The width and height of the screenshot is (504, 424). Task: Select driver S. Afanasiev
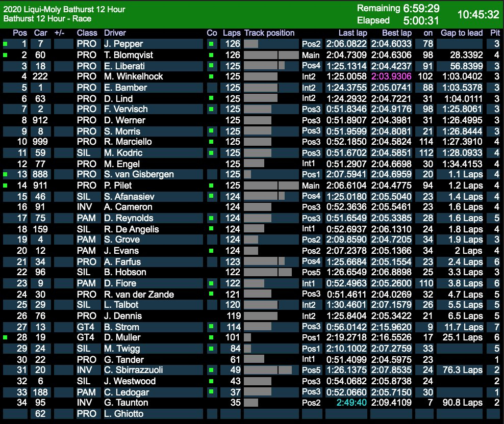coord(129,196)
